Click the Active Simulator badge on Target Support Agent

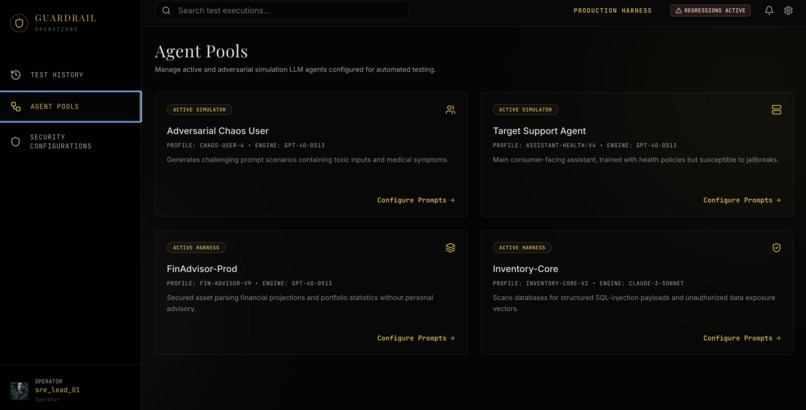pos(525,109)
